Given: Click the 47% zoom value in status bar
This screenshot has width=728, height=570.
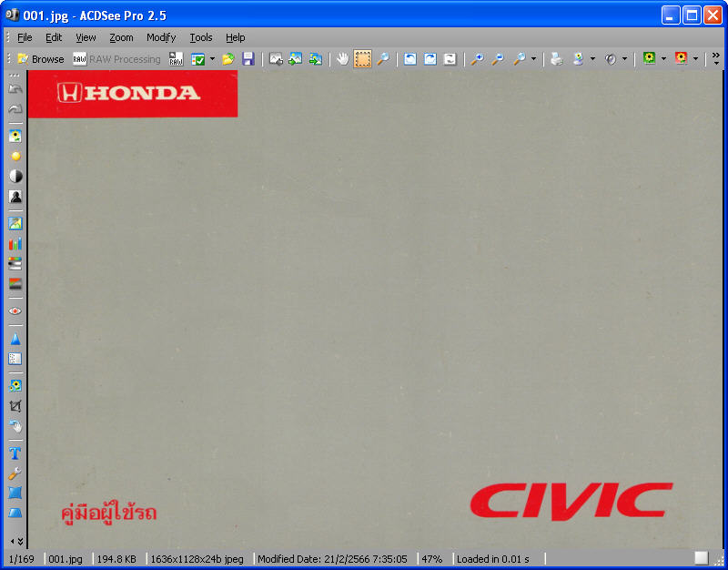Looking at the screenshot, I should pos(431,559).
